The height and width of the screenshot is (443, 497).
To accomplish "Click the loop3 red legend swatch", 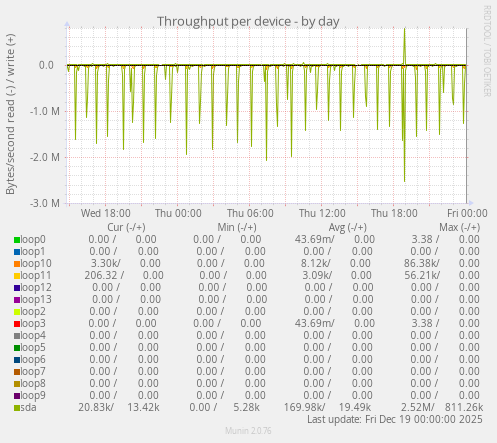I will (17, 324).
